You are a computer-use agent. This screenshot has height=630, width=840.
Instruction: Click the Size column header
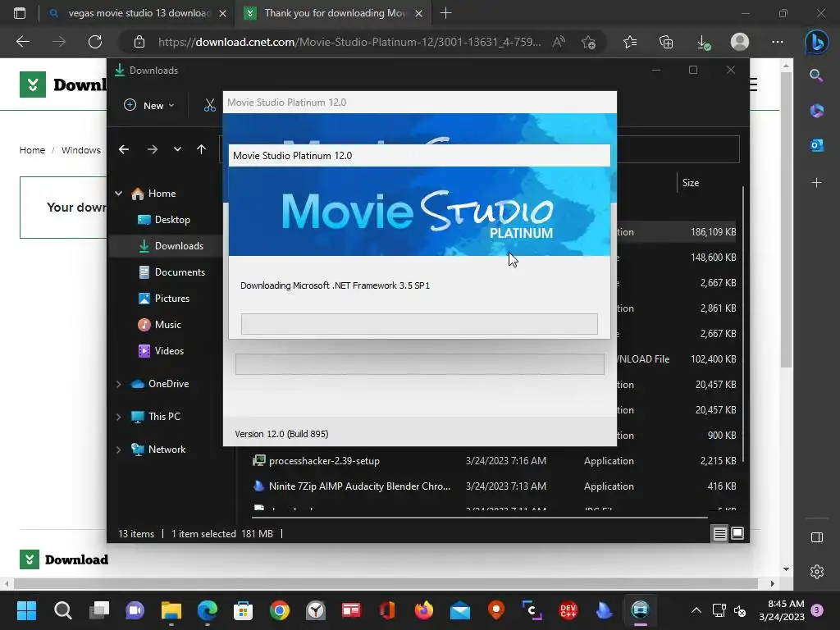coord(691,183)
